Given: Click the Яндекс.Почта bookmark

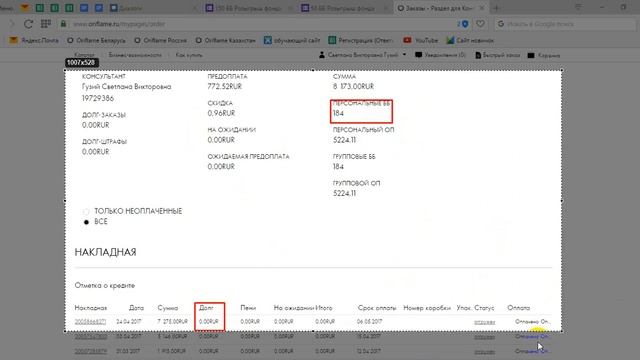Looking at the screenshot, I should 34,40.
